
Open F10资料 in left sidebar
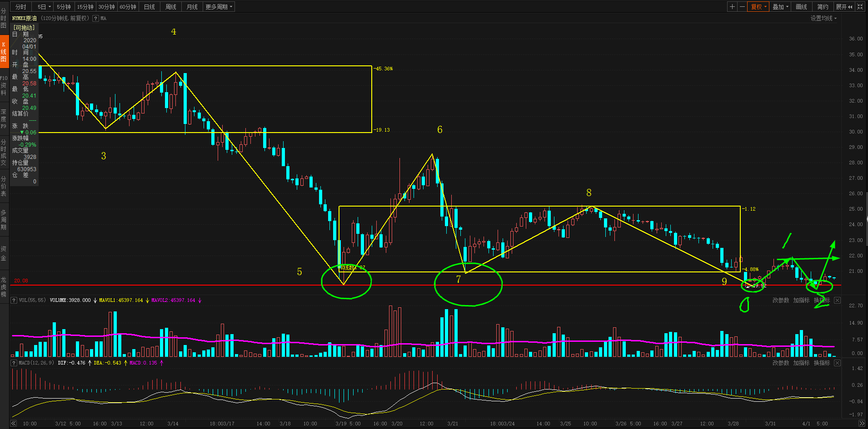[4, 85]
